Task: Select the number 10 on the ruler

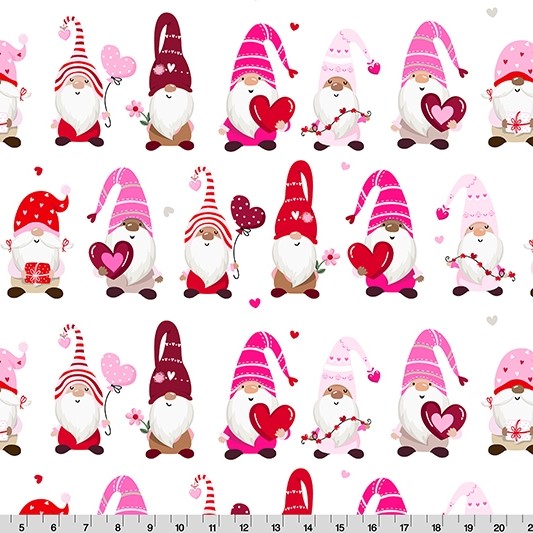Action: (180, 527)
